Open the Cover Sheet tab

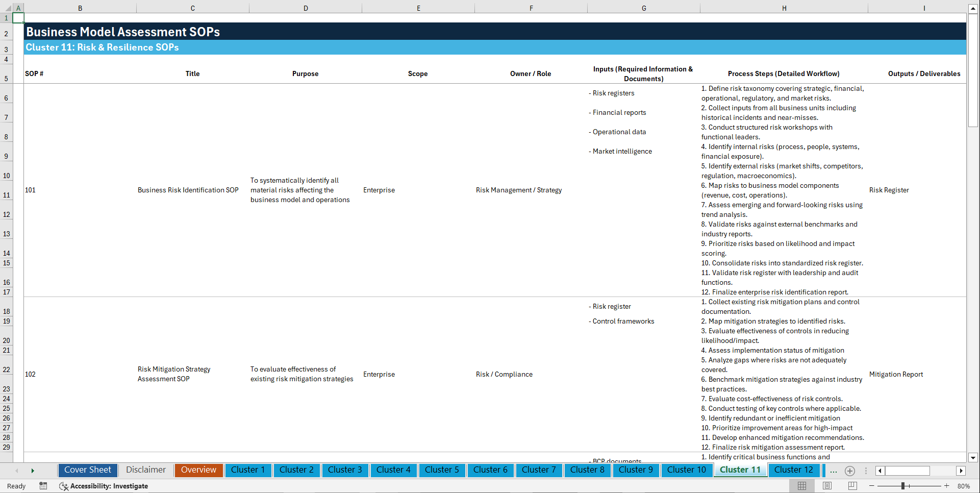pos(88,470)
